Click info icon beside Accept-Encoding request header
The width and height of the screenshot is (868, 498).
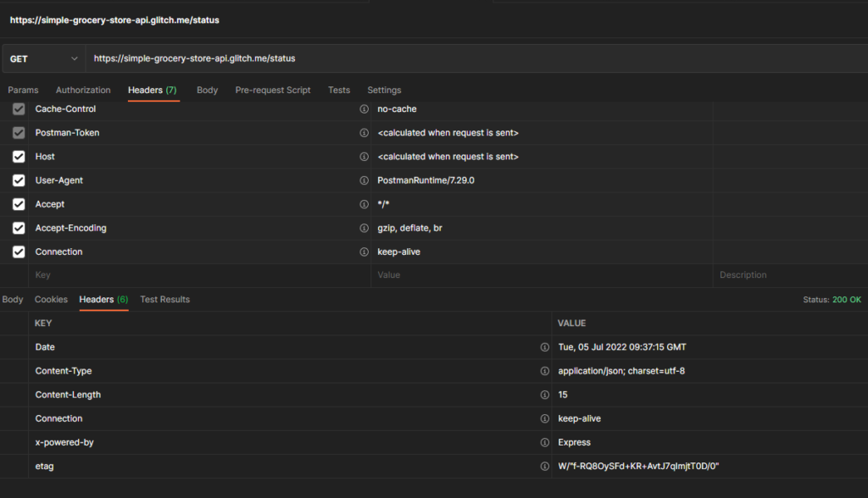(x=364, y=228)
